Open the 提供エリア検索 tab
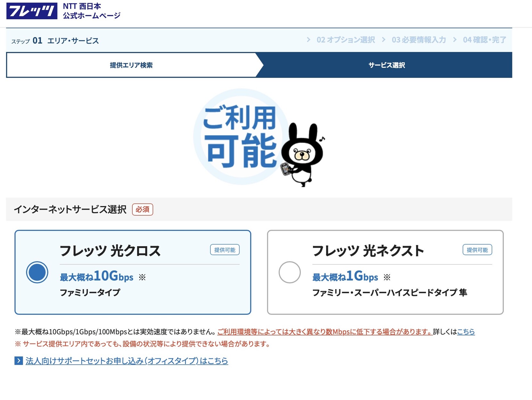The image size is (532, 400). click(x=131, y=65)
